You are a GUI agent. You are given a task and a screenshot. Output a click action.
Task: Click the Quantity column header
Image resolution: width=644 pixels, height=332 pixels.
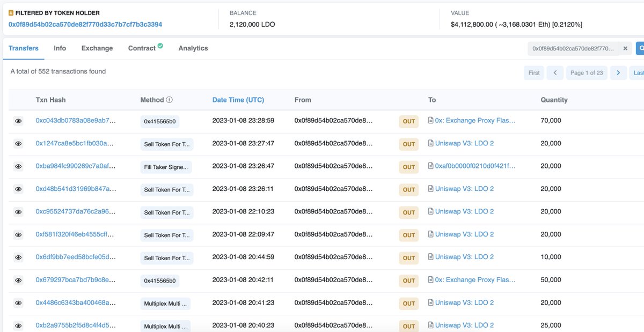click(554, 100)
